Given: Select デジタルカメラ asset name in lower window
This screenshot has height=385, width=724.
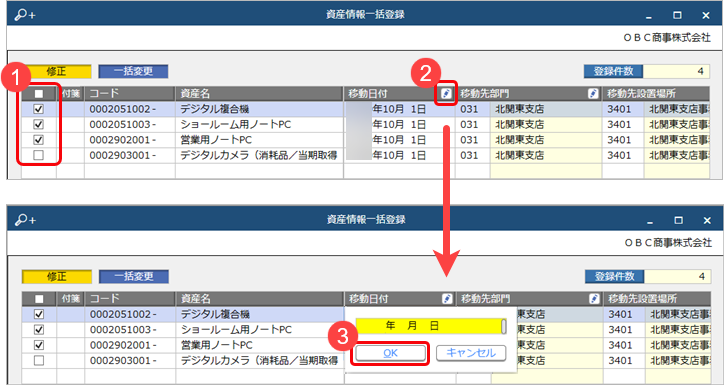Looking at the screenshot, I should pyautogui.click(x=260, y=361).
